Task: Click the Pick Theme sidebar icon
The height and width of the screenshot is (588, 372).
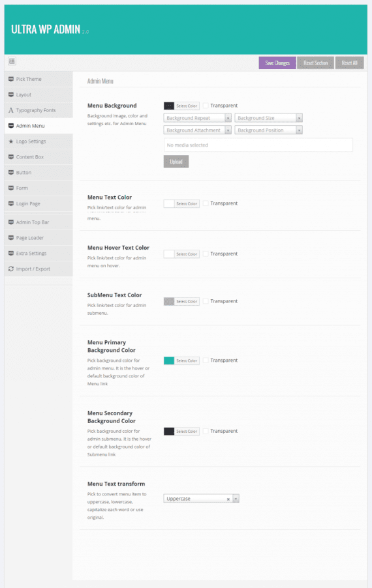Action: point(11,79)
